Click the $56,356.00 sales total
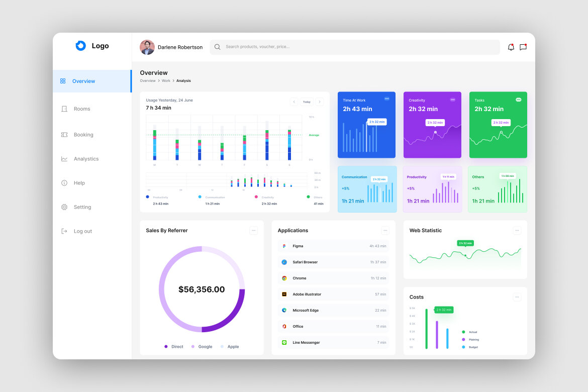Screen dimensions: 588x392 point(202,289)
